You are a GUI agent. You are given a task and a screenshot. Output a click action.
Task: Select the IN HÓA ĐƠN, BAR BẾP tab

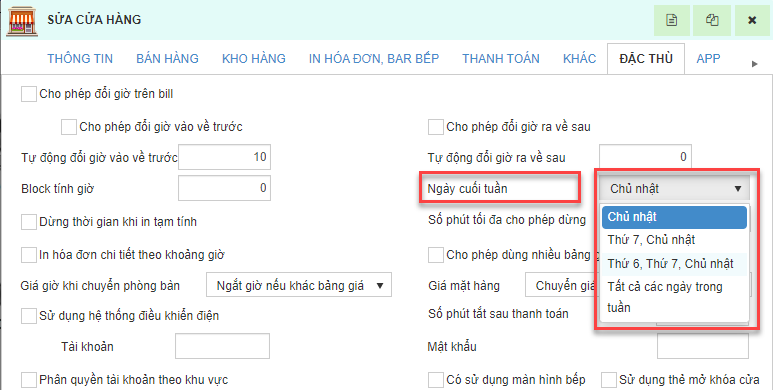374,59
